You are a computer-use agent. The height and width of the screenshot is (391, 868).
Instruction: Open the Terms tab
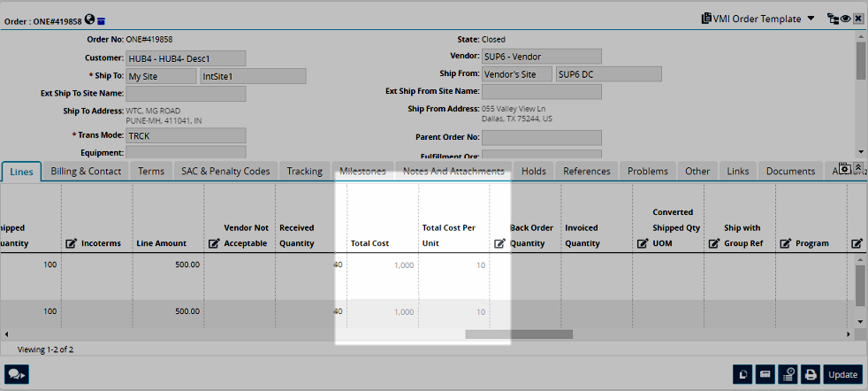151,171
